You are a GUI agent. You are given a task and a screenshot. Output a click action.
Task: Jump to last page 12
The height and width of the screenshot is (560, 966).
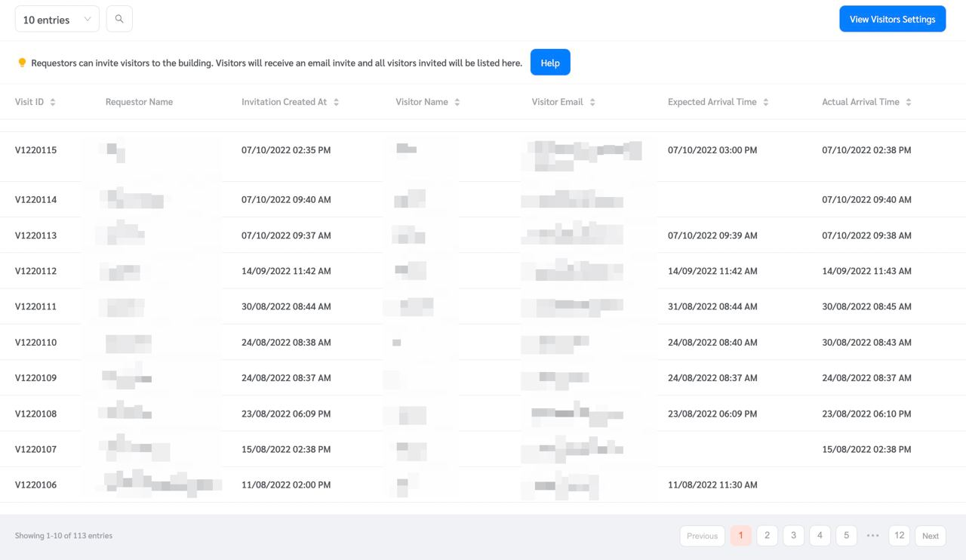(899, 535)
